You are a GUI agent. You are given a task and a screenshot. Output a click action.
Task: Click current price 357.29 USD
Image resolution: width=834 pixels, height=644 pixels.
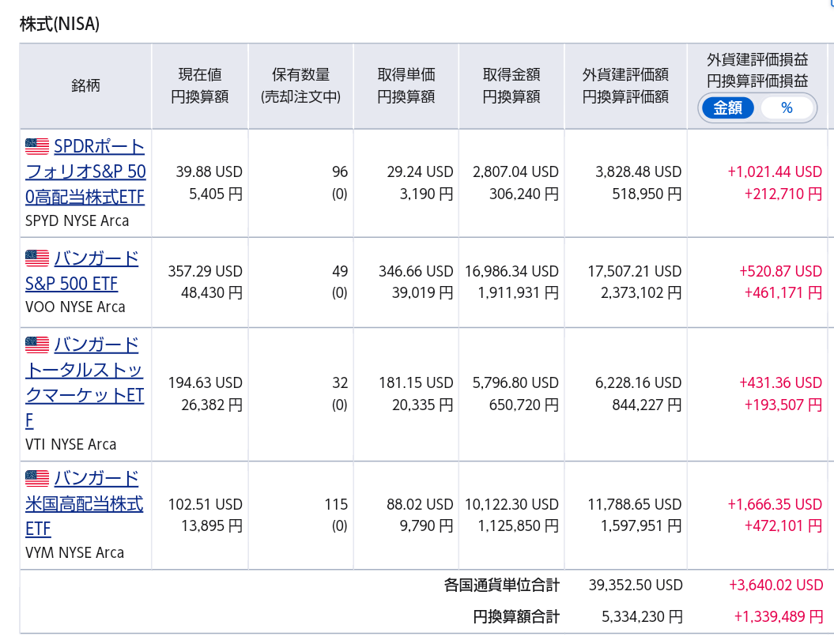point(206,271)
